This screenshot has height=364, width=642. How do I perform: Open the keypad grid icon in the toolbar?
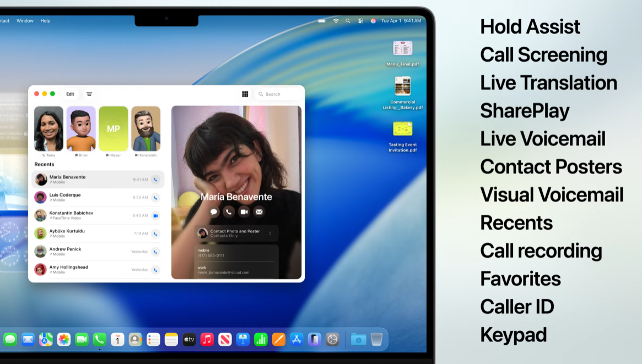click(x=245, y=94)
